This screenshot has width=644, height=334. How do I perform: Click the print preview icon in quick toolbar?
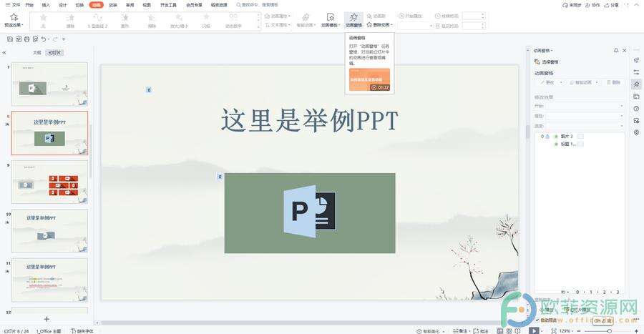pos(35,39)
